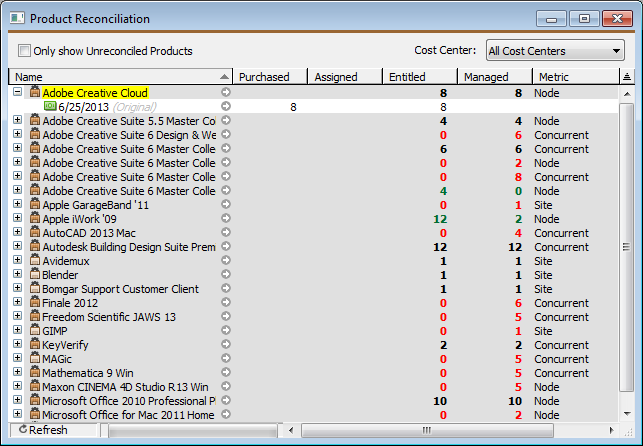This screenshot has width=643, height=446.
Task: Enable Only show Unreconciled Products checkbox
Action: [24, 51]
